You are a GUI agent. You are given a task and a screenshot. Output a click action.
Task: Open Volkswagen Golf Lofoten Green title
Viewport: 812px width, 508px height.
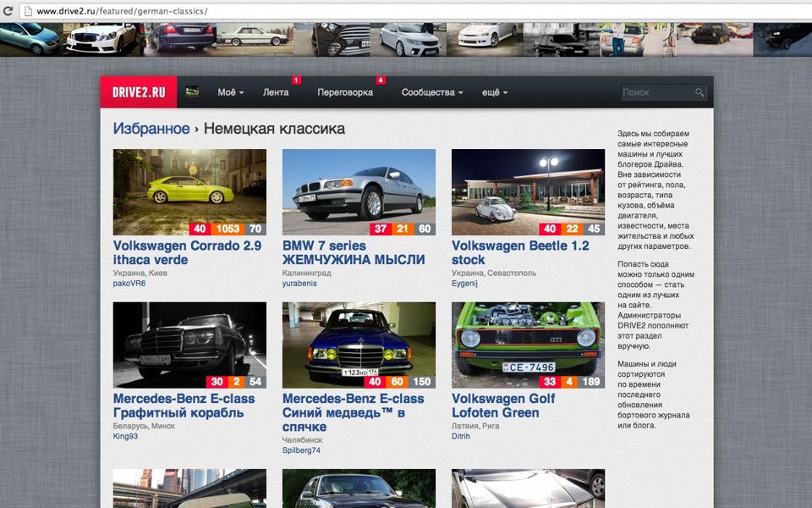pyautogui.click(x=502, y=406)
